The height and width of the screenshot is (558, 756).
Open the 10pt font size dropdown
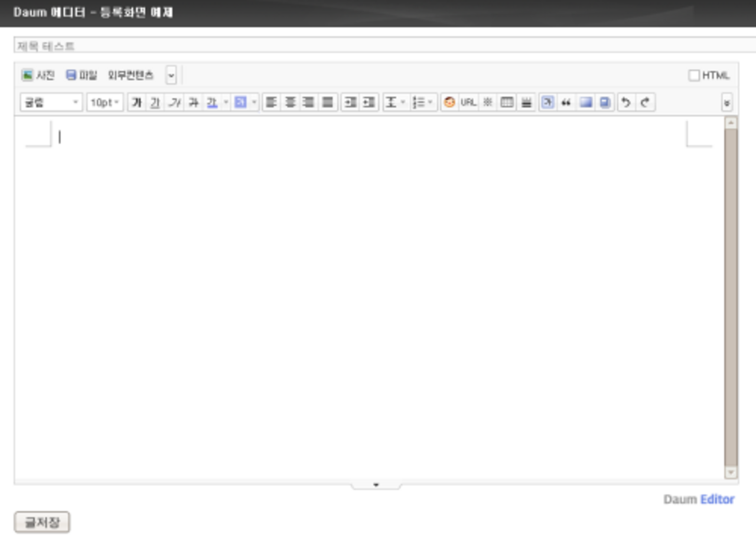pyautogui.click(x=105, y=103)
